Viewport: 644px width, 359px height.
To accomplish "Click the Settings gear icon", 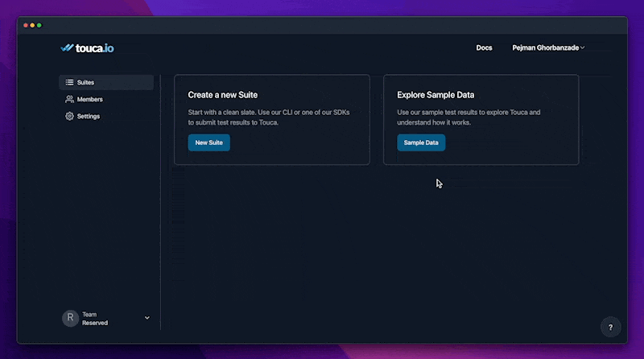I will 69,116.
